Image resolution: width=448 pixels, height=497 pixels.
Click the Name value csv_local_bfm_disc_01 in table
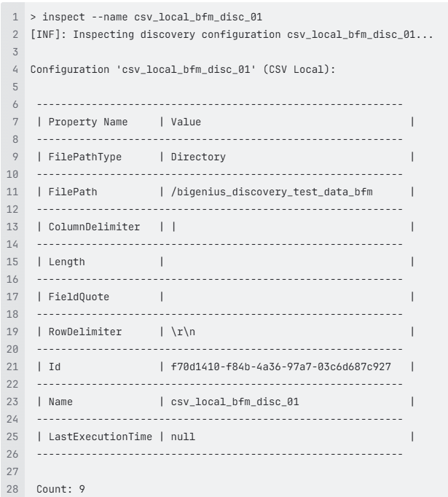coord(235,402)
